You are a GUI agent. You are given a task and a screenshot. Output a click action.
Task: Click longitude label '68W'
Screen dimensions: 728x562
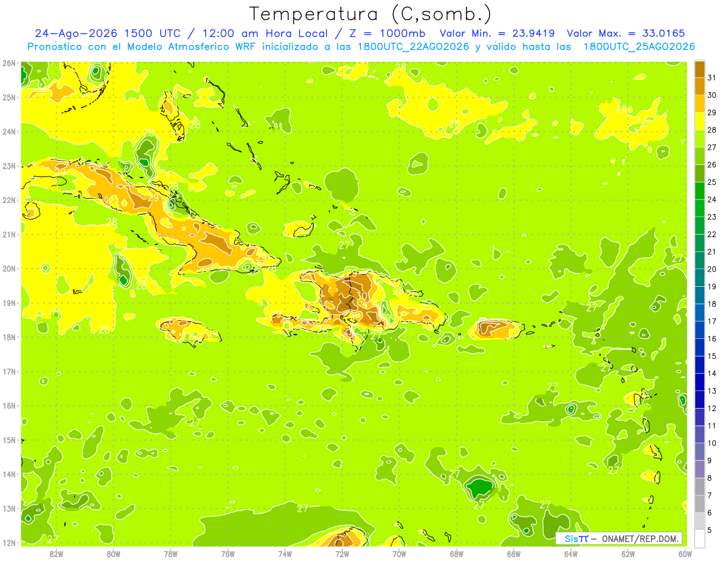(457, 554)
